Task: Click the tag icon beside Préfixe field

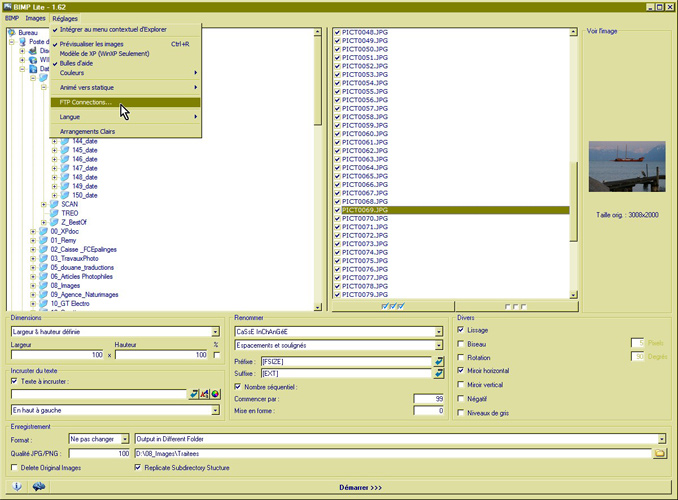Action: 438,359
